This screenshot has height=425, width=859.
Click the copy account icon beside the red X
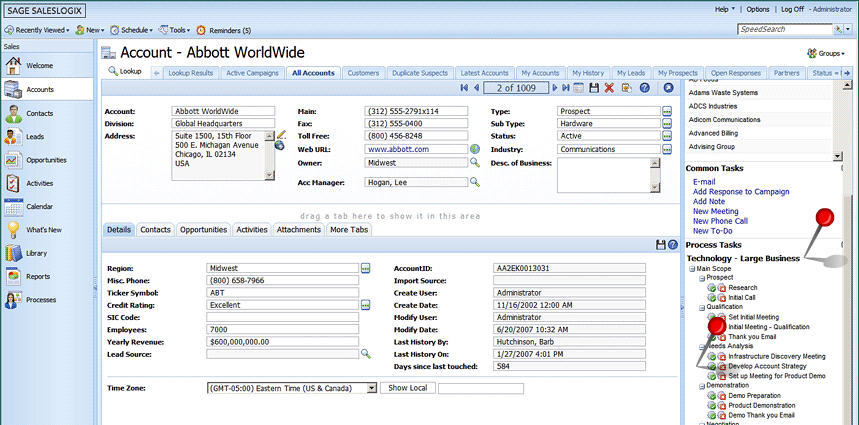pyautogui.click(x=627, y=88)
